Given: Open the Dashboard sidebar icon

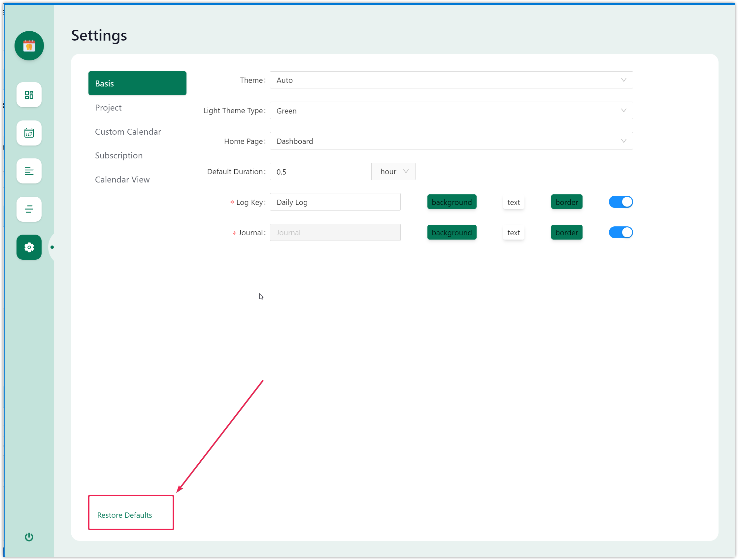Looking at the screenshot, I should 29,95.
